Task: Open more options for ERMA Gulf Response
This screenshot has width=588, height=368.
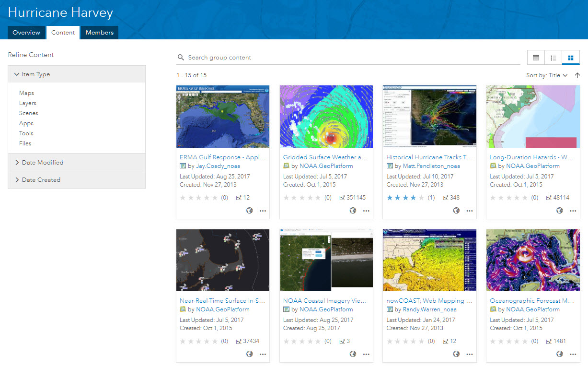Action: [x=263, y=211]
